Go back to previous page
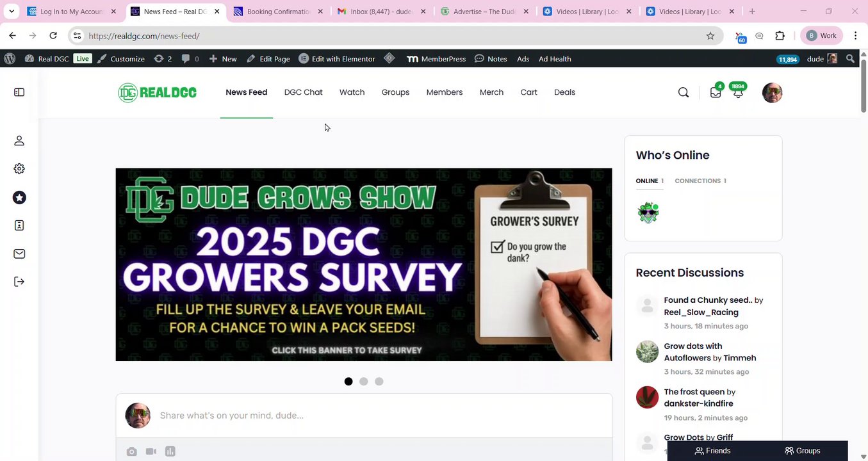868x461 pixels. 13,36
